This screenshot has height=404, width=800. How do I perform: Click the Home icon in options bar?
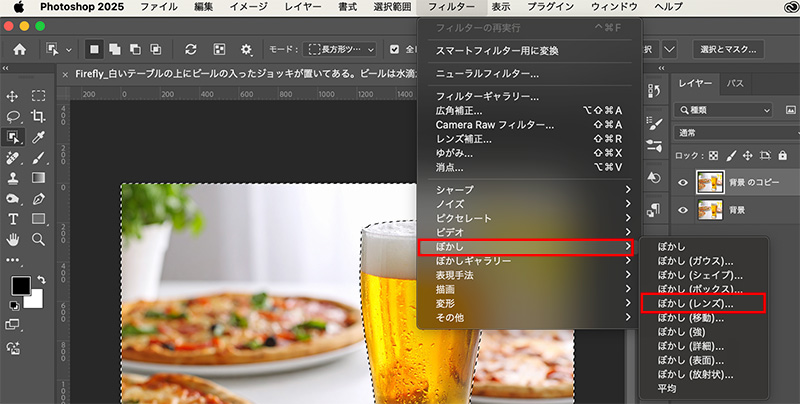[19, 49]
